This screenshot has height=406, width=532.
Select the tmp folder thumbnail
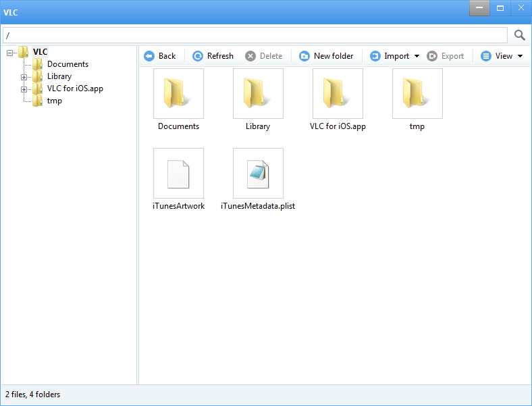point(418,93)
